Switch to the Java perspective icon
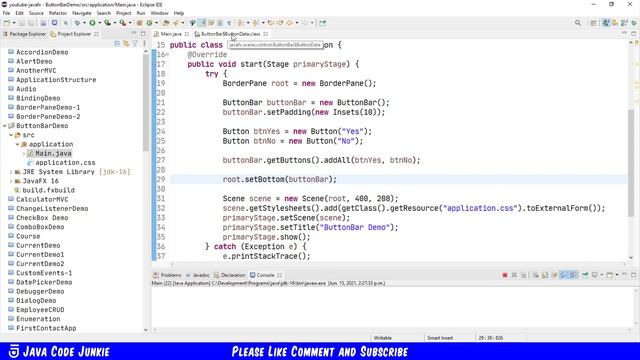This screenshot has width=640, height=360. (606, 23)
